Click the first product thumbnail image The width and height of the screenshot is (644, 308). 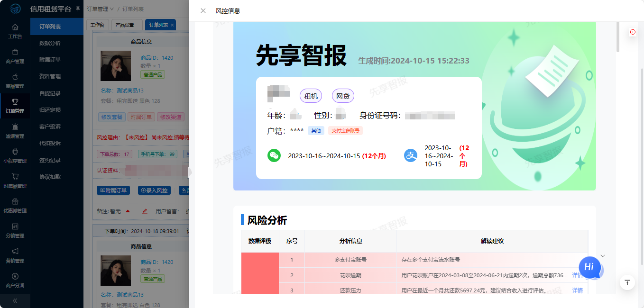[x=116, y=66]
